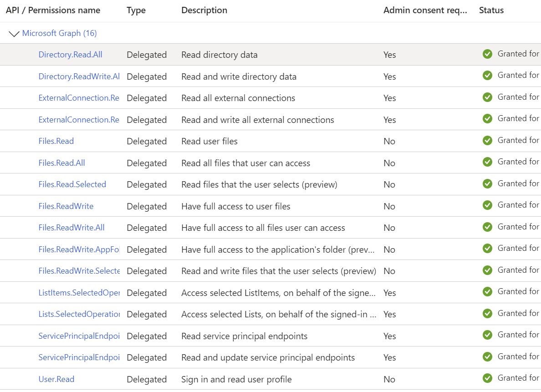Open the Microsoft Graph (16) link
This screenshot has height=392, width=541.
click(59, 33)
